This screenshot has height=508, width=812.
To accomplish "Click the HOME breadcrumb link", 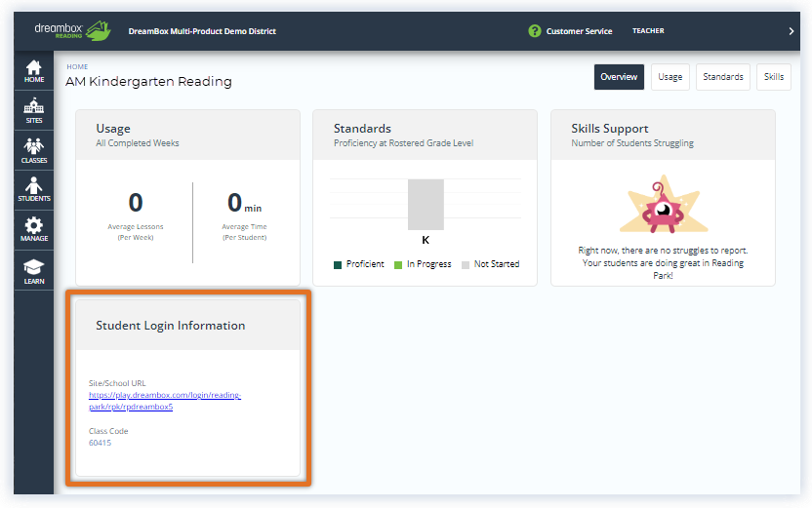I will coord(77,66).
